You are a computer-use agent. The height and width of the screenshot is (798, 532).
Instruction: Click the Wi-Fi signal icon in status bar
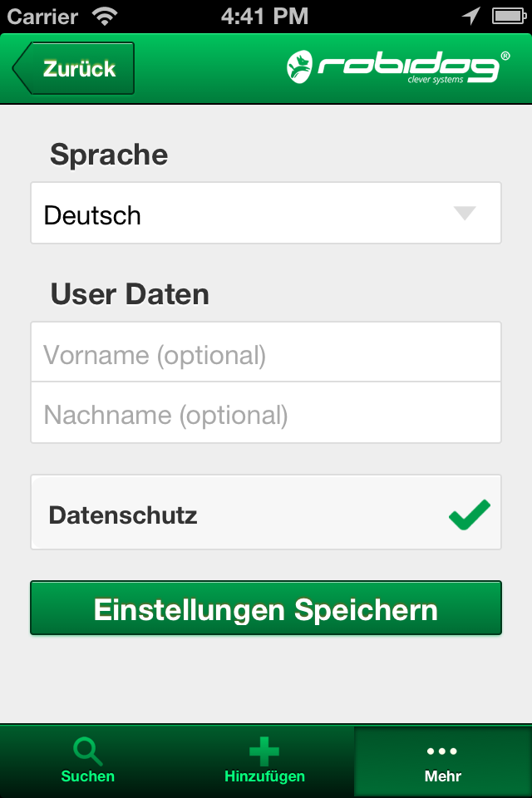coord(106,16)
